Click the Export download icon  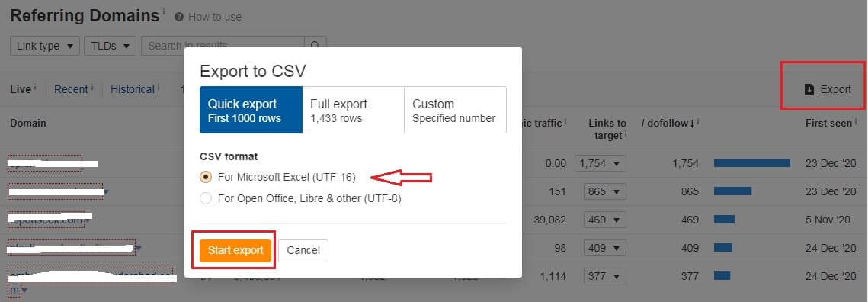(809, 89)
